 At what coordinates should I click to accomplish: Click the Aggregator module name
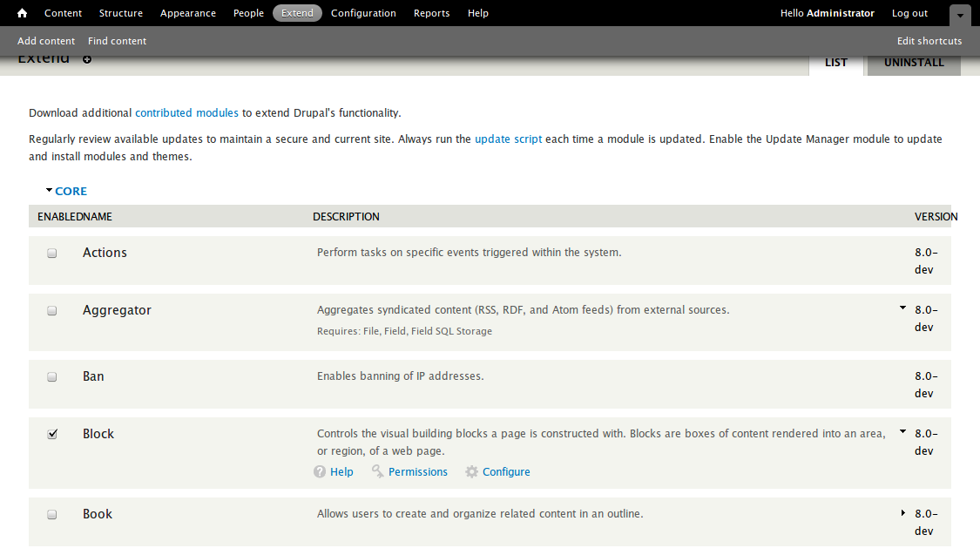click(117, 311)
